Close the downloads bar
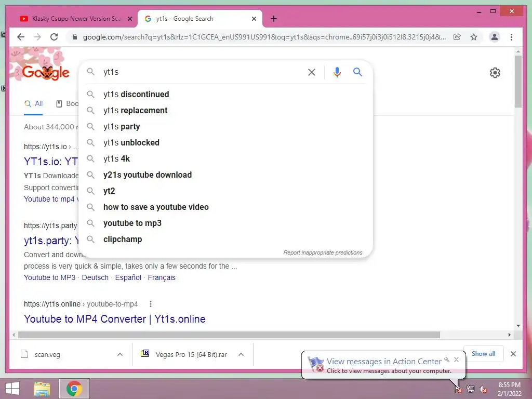This screenshot has height=399, width=532. 513,354
